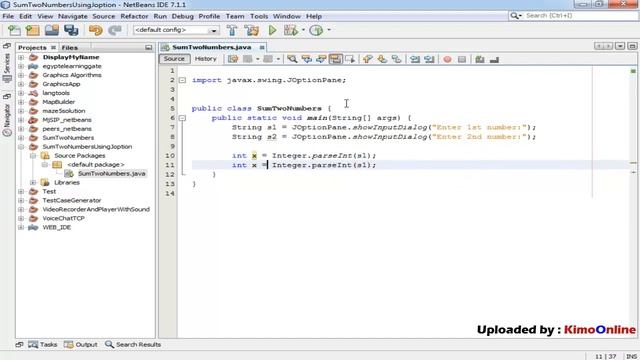The height and width of the screenshot is (360, 640).
Task: Click Toggle Bookmark icon in editor toolbar
Action: coord(396,59)
